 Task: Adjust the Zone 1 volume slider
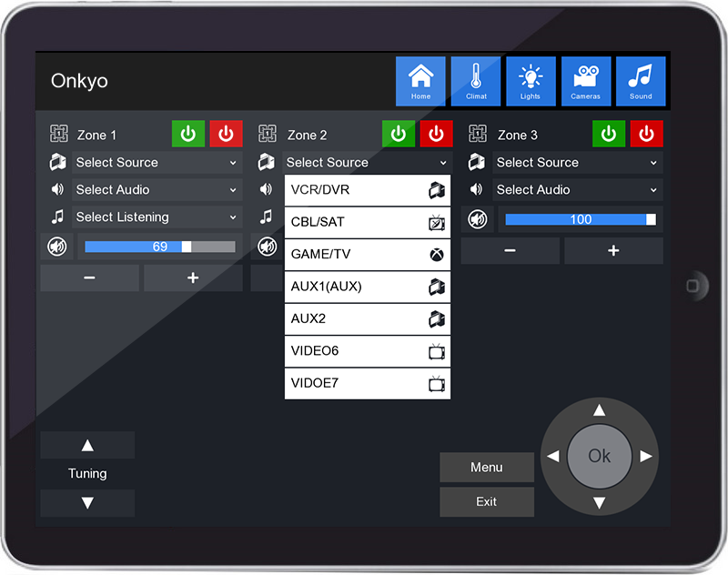pyautogui.click(x=159, y=247)
